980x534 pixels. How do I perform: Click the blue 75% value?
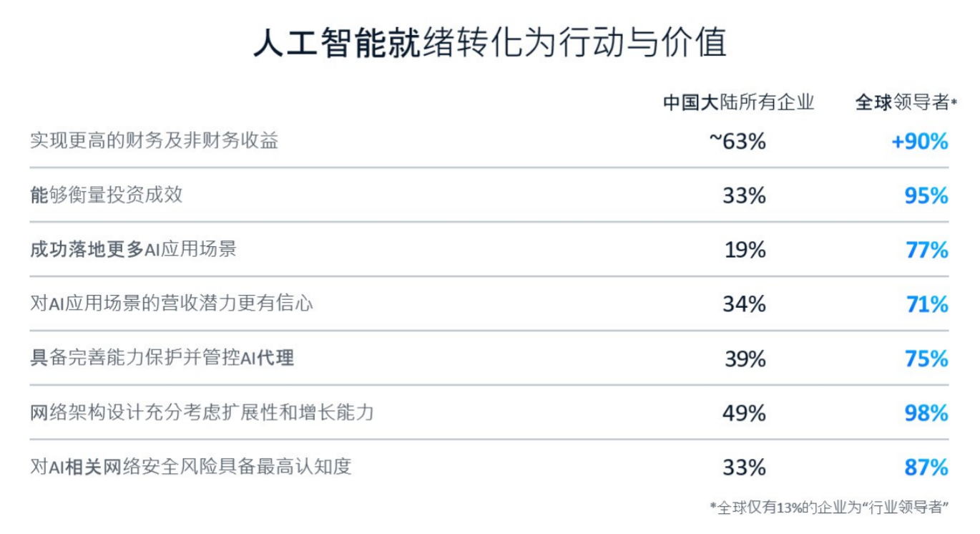[x=926, y=359]
